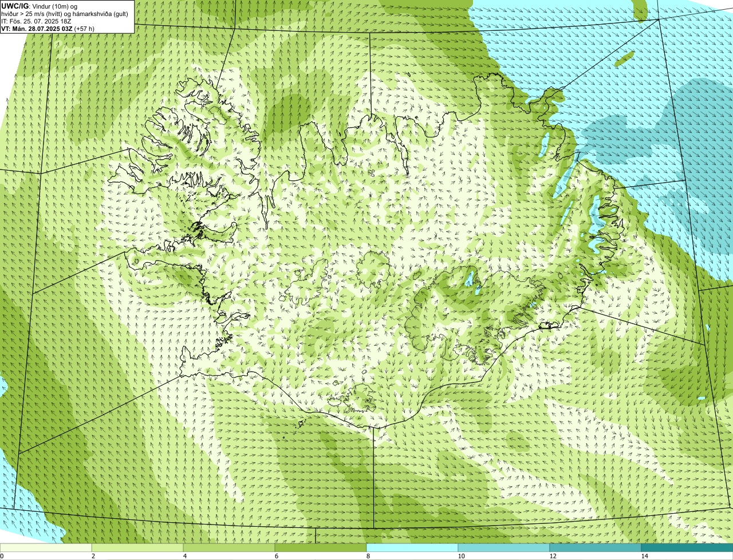The width and height of the screenshot is (733, 560).
Task: Click the 'hviður > 25 m/s' description line
Action: coord(64,14)
